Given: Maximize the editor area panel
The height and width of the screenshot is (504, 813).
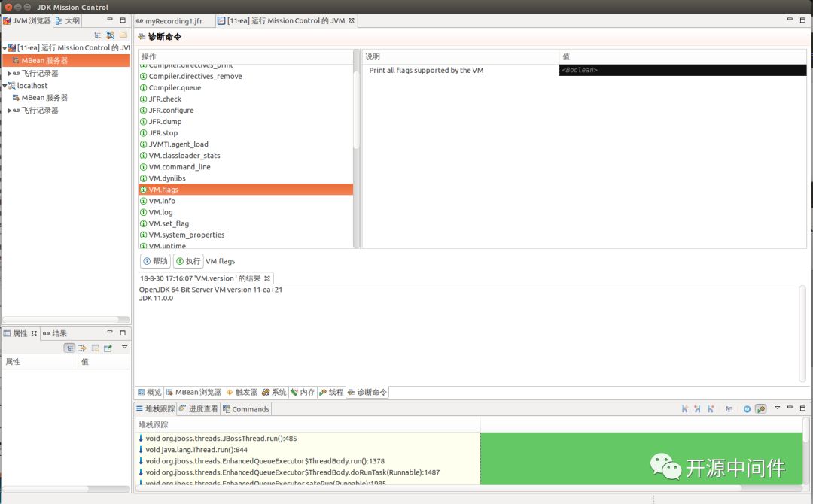Looking at the screenshot, I should pos(802,20).
